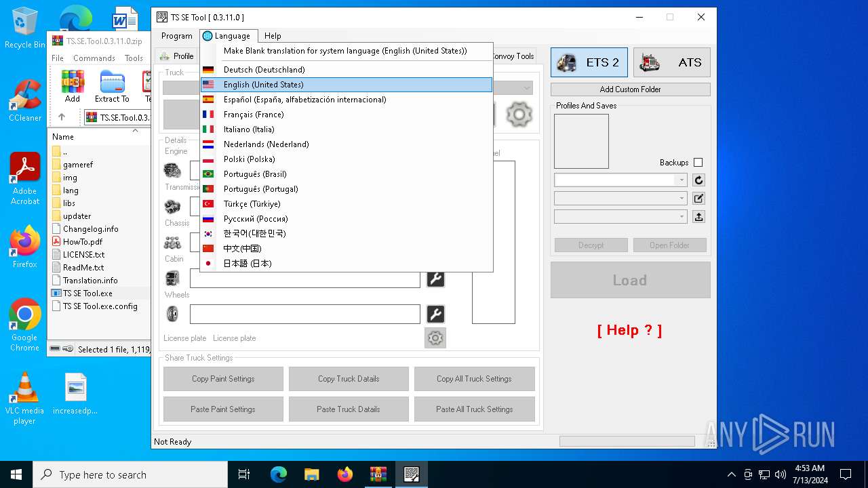
Task: Select the ETS 2 game button
Action: point(589,62)
